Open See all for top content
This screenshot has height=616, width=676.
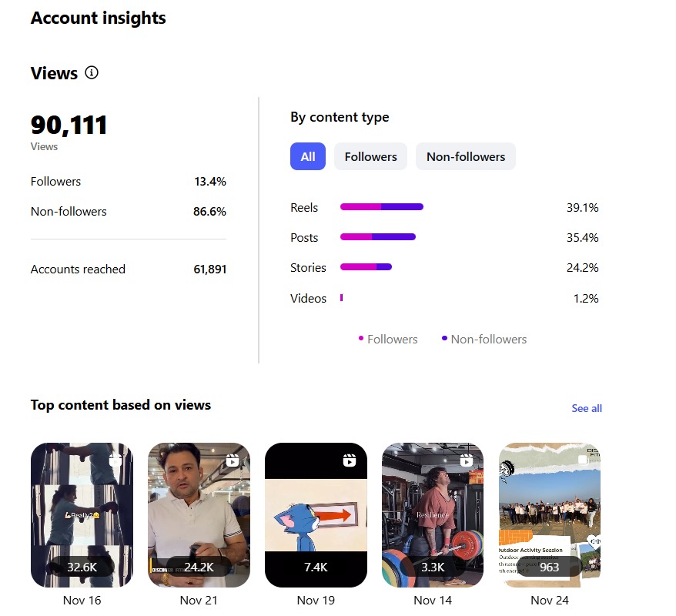point(587,408)
